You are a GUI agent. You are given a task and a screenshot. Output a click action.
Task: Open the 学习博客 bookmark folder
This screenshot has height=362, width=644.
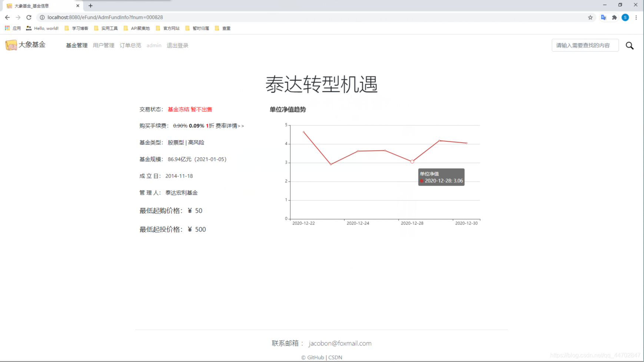(76, 28)
